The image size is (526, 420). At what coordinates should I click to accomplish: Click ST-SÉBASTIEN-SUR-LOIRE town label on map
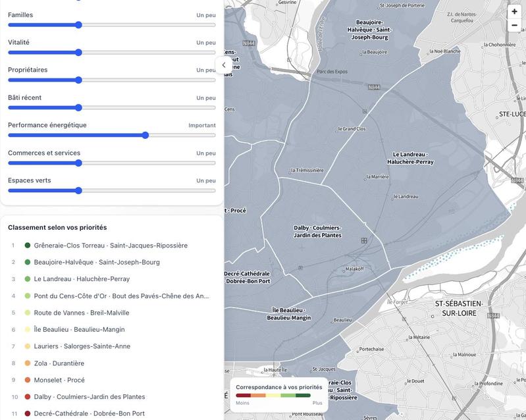tap(459, 308)
